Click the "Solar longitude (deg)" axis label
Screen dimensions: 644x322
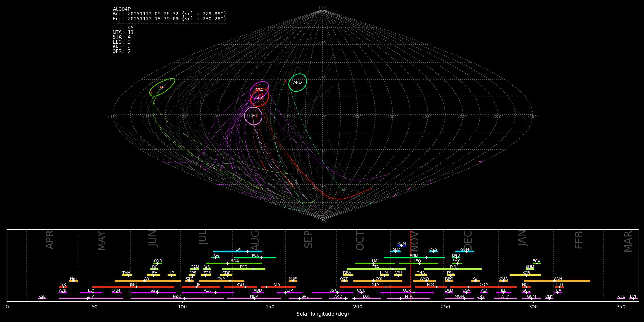(x=323, y=314)
